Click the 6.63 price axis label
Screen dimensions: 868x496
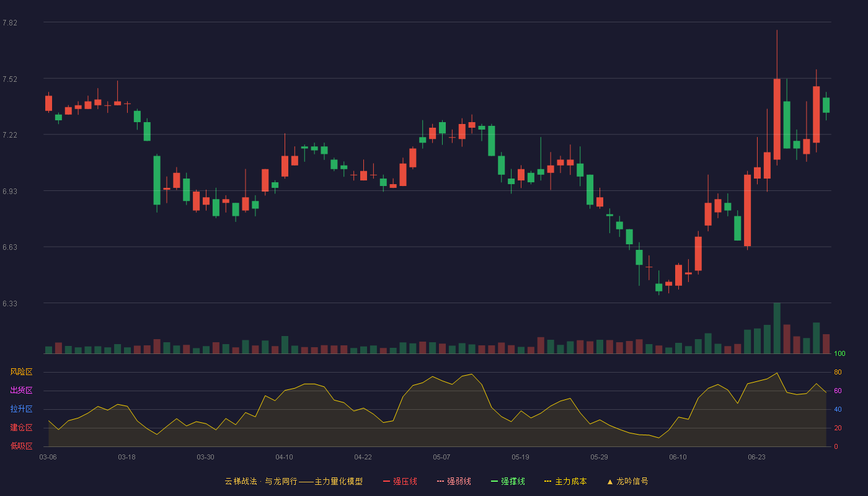coord(10,247)
